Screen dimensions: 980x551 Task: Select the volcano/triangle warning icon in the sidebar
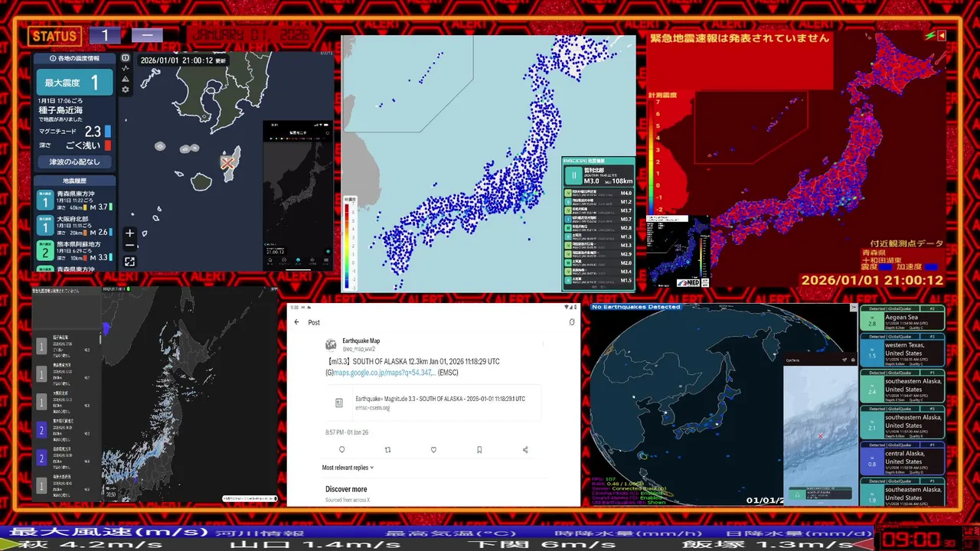126,79
